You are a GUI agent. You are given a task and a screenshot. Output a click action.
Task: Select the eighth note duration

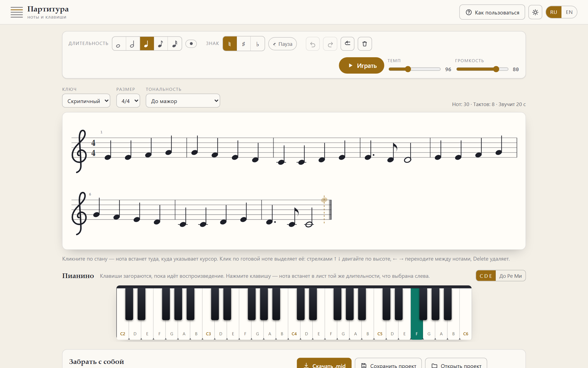(161, 44)
